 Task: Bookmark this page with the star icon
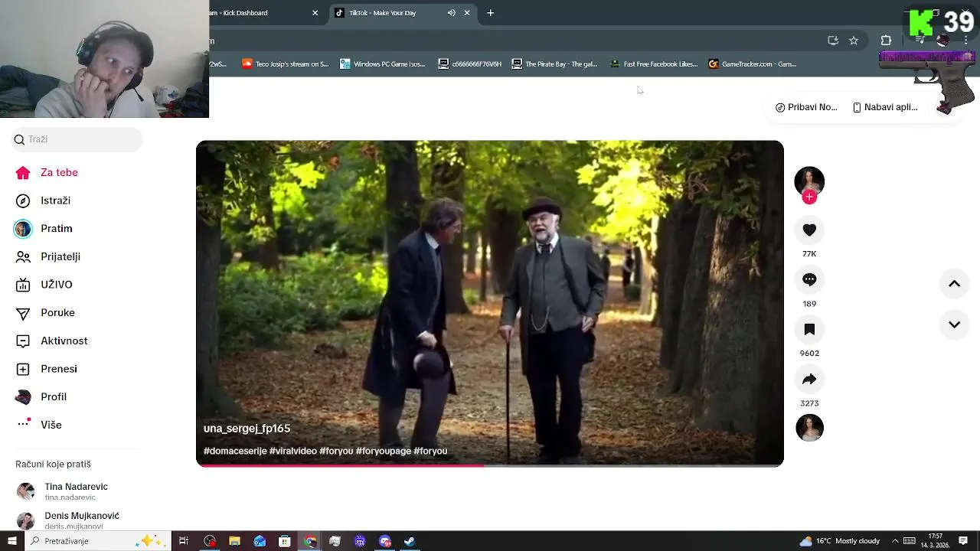point(854,41)
